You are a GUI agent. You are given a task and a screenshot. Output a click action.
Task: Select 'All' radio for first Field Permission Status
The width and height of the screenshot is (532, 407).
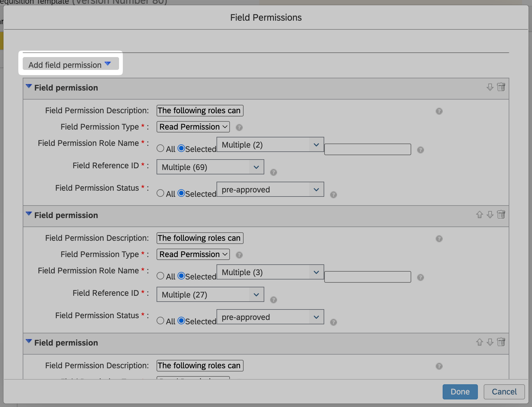(x=160, y=193)
